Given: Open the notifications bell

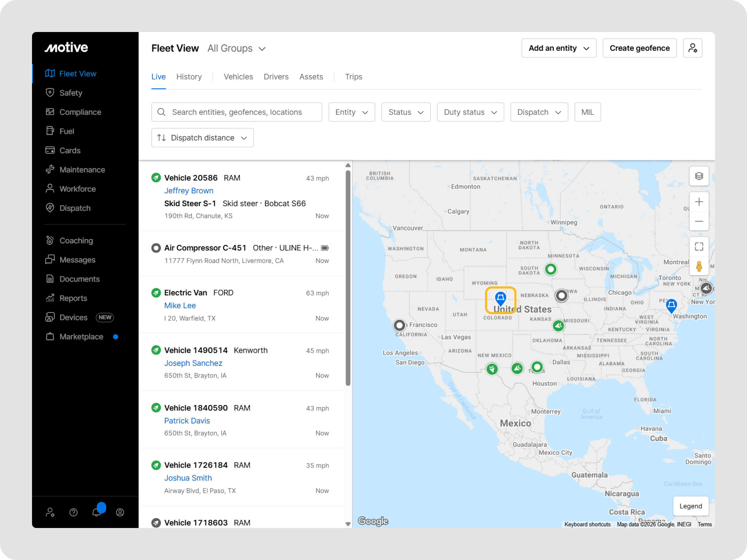Looking at the screenshot, I should [97, 512].
